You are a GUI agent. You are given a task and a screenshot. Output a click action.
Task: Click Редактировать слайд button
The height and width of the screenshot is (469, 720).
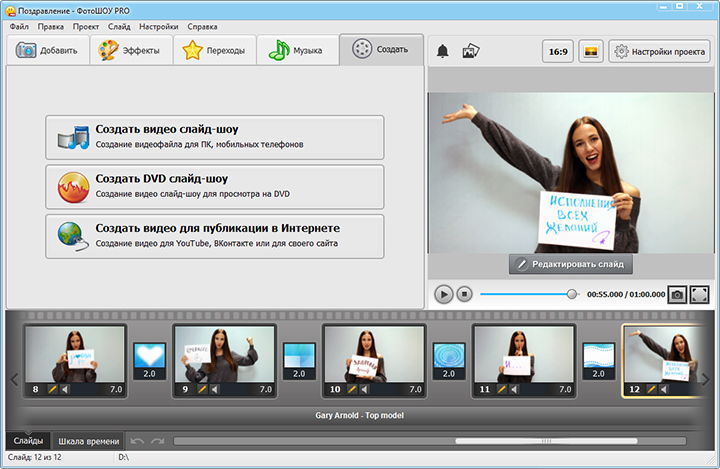(571, 264)
